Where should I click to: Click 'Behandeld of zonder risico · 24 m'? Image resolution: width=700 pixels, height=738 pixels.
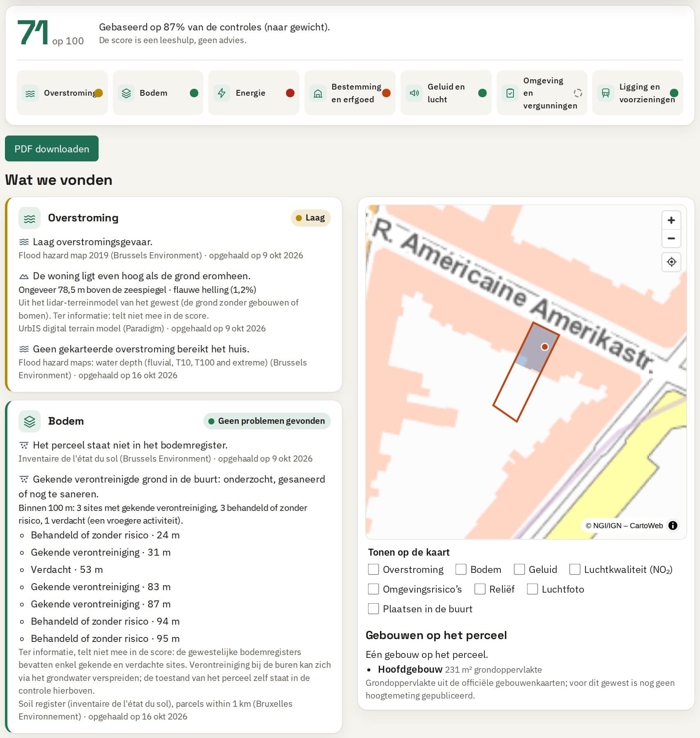pyautogui.click(x=105, y=535)
